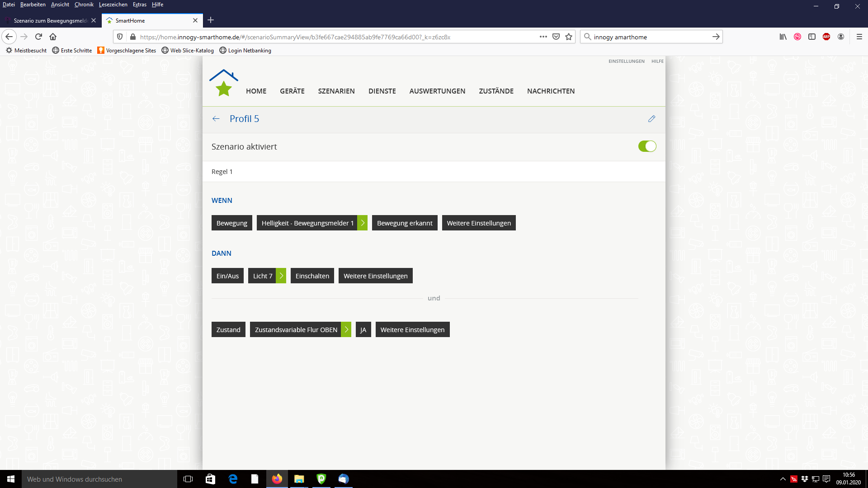Click Weitere Einstellungen in the WENN row
Image resolution: width=868 pixels, height=488 pixels.
point(479,223)
